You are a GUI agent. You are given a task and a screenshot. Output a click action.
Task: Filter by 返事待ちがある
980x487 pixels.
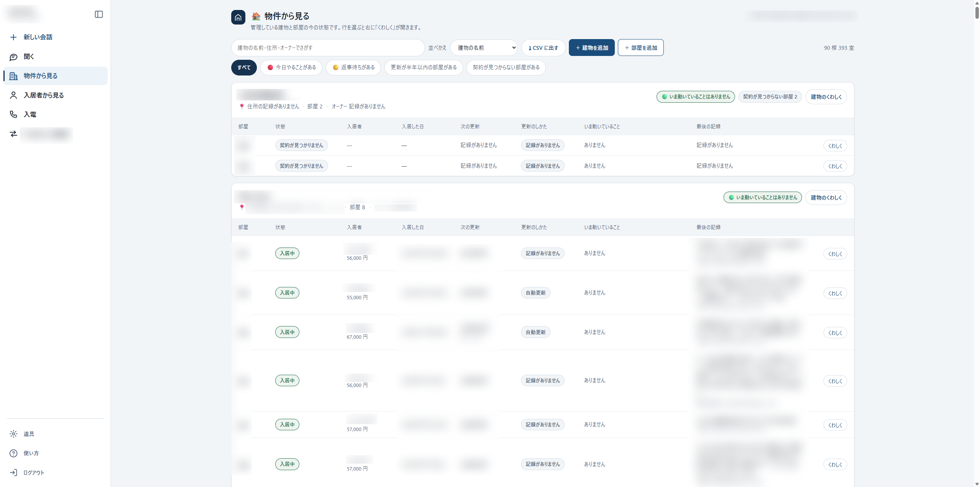tap(353, 67)
